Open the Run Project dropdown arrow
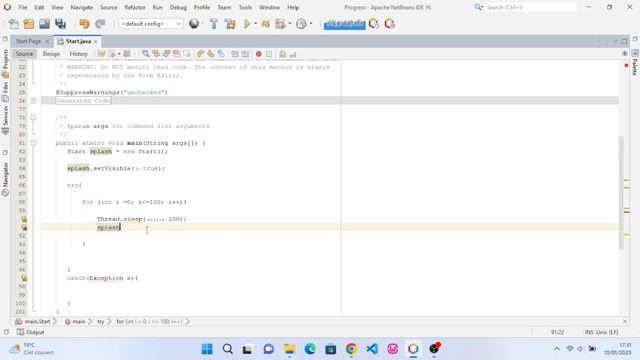Screen dimensions: 640x360 256,24
